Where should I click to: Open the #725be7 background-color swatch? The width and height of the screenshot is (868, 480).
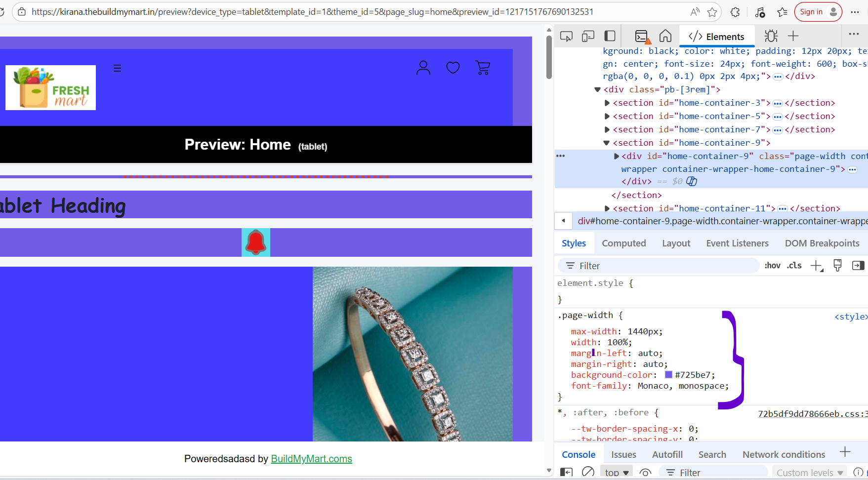point(668,375)
